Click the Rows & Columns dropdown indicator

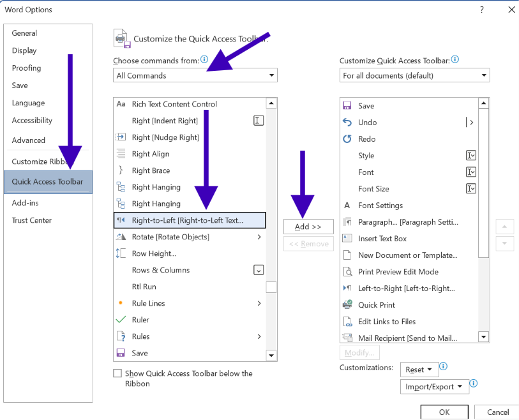pyautogui.click(x=259, y=270)
